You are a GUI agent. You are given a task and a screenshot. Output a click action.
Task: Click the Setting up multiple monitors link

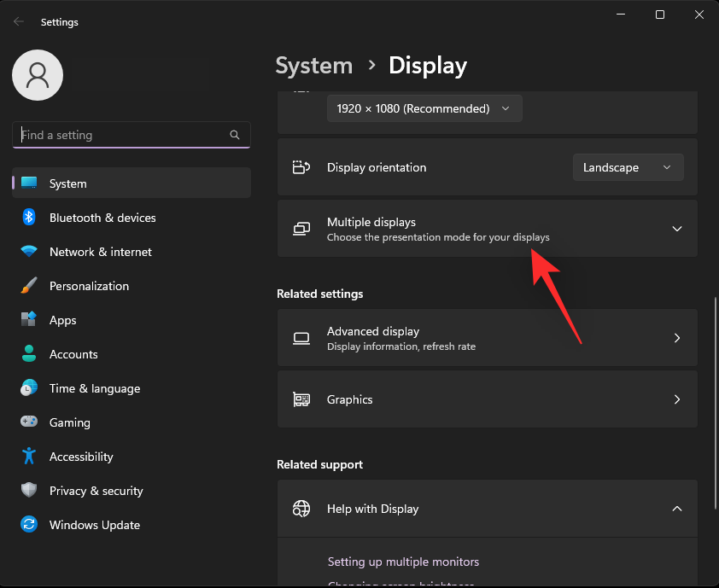(403, 562)
